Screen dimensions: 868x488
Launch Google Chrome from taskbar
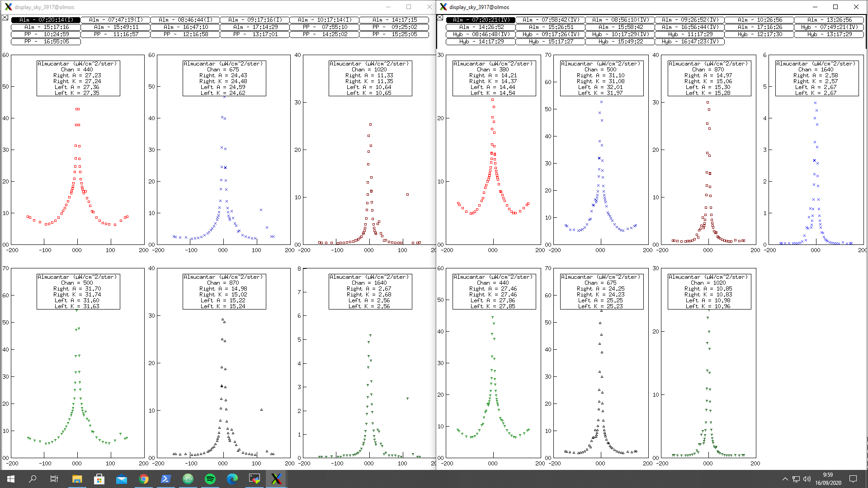pos(144,479)
